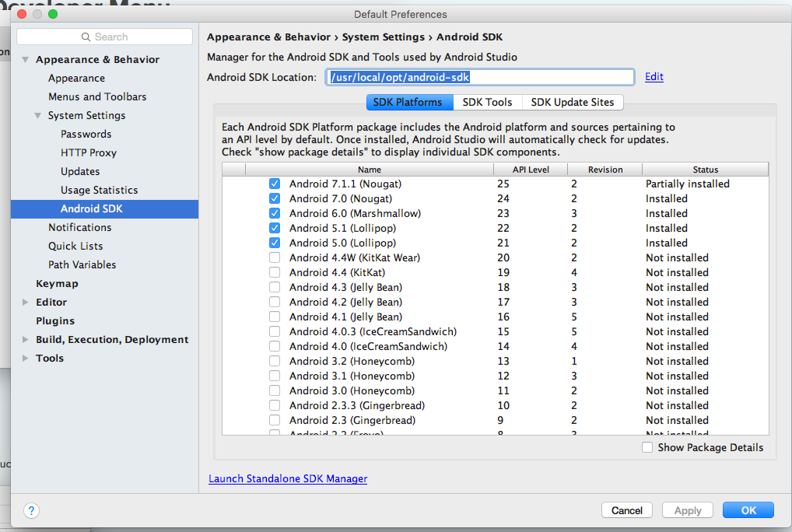Select Notifications settings item
Image resolution: width=792 pixels, height=532 pixels.
(x=80, y=228)
